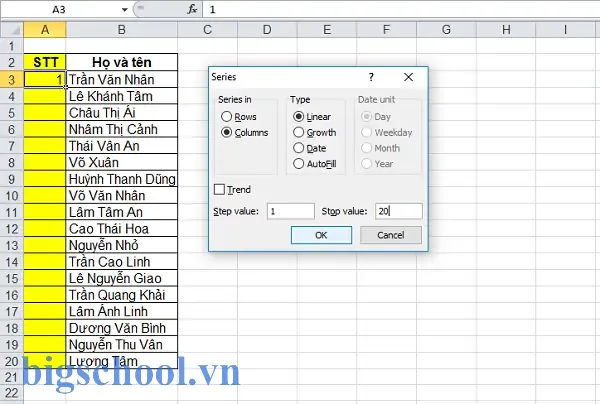Select column A header

45,29
